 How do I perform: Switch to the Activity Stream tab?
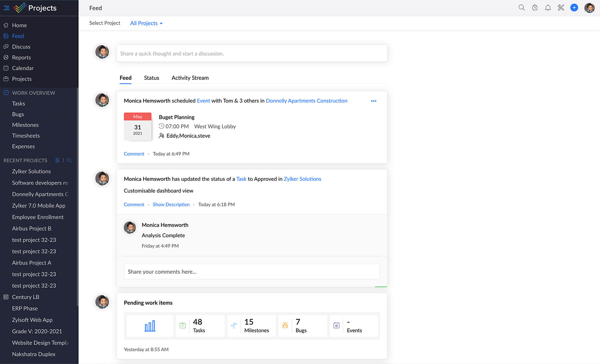pos(190,78)
